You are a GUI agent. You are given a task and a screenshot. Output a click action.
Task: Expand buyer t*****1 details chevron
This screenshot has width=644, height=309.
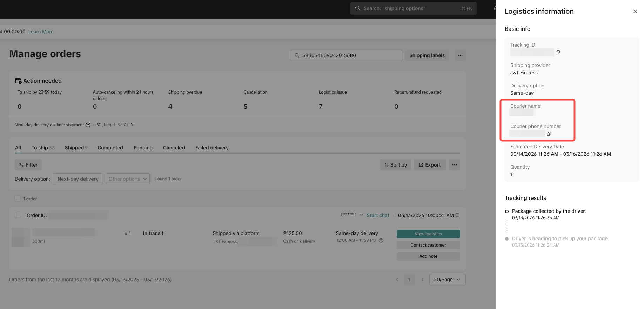pyautogui.click(x=361, y=215)
